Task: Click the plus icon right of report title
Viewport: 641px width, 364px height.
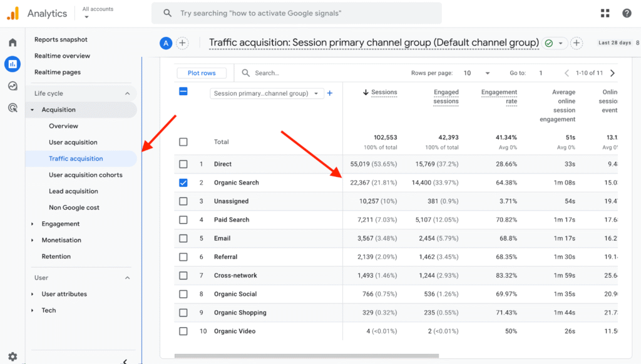Action: click(x=577, y=43)
